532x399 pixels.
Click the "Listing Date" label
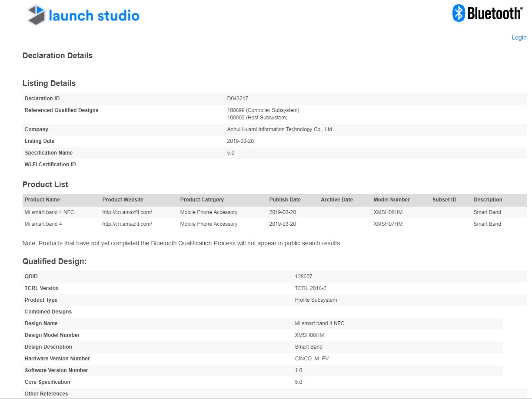(x=40, y=141)
